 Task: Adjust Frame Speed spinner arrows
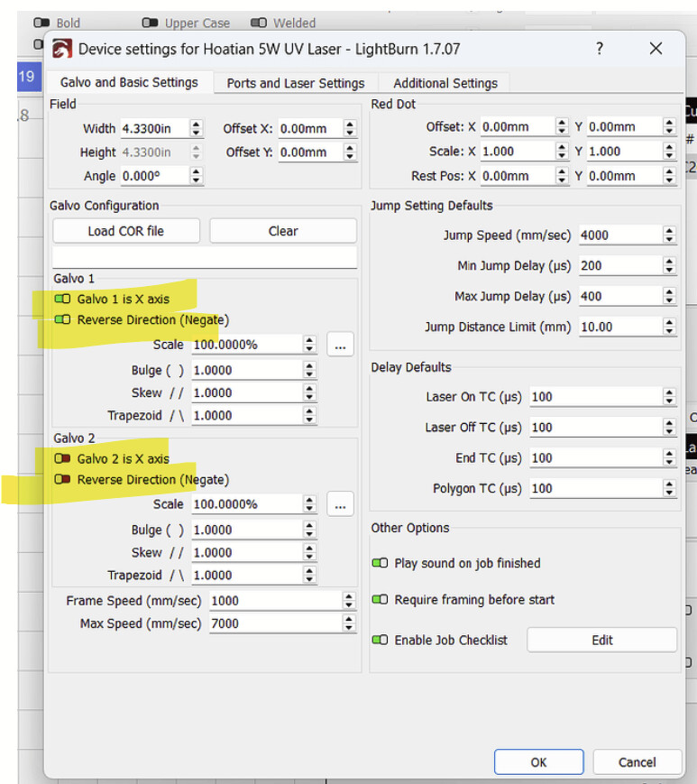click(349, 601)
